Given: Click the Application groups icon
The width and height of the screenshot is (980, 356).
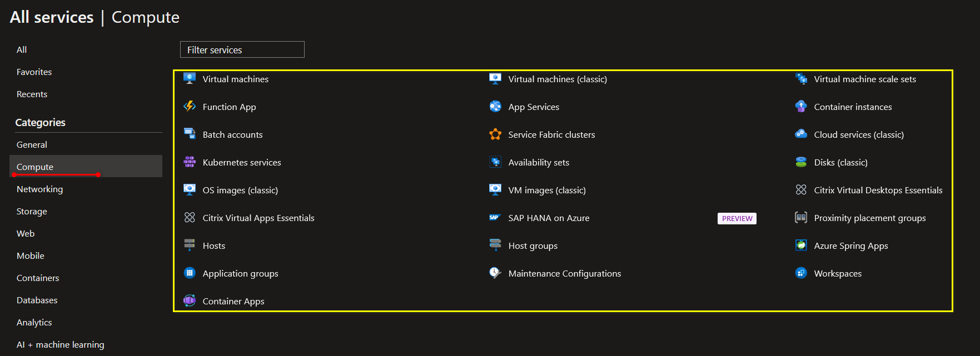Looking at the screenshot, I should 190,273.
